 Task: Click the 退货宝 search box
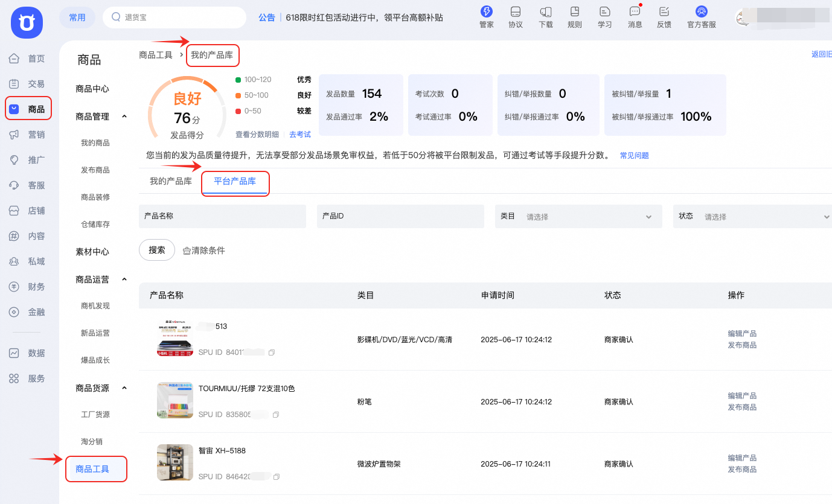(x=174, y=18)
